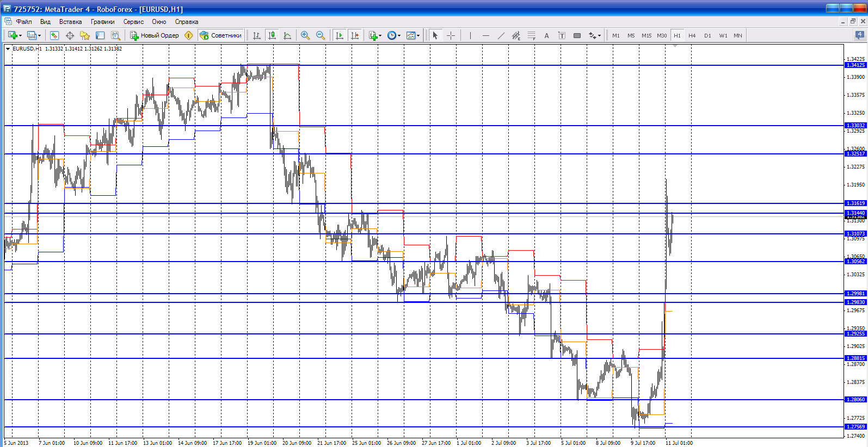Click the application icon in menu bar

8,22
